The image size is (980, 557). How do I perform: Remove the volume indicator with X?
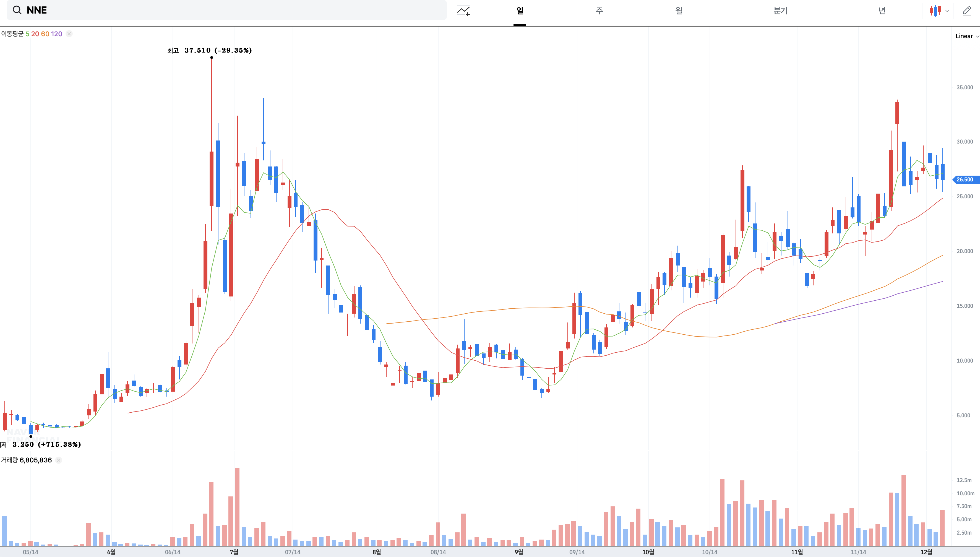[59, 460]
